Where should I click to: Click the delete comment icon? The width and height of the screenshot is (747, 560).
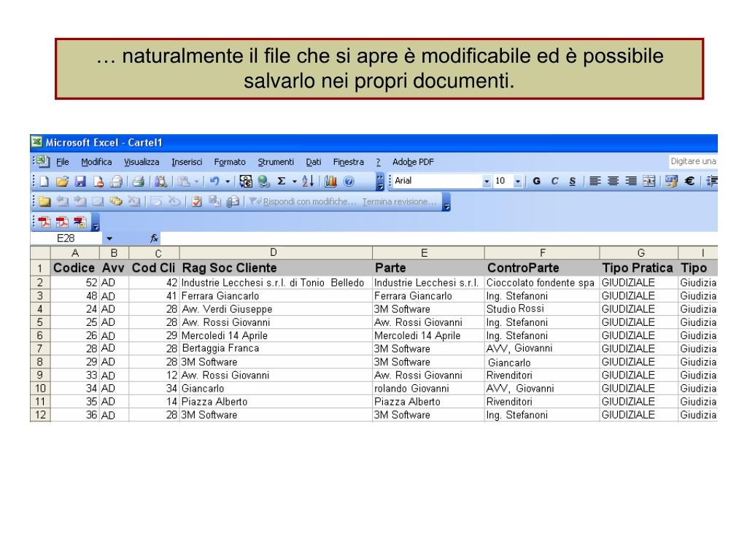(134, 202)
